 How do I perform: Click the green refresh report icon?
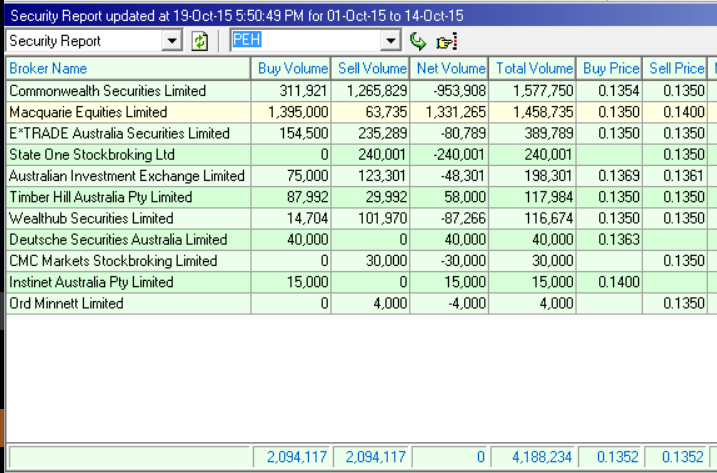(x=199, y=41)
